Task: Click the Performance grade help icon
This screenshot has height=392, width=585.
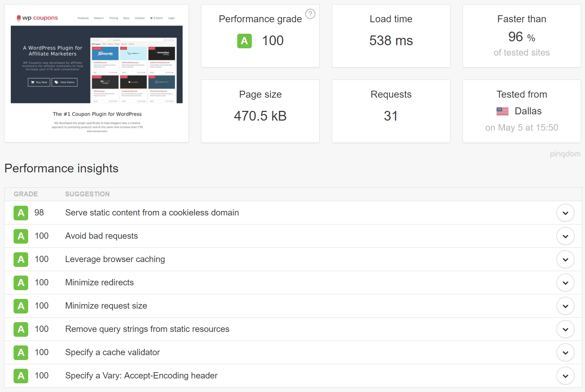Action: point(310,14)
